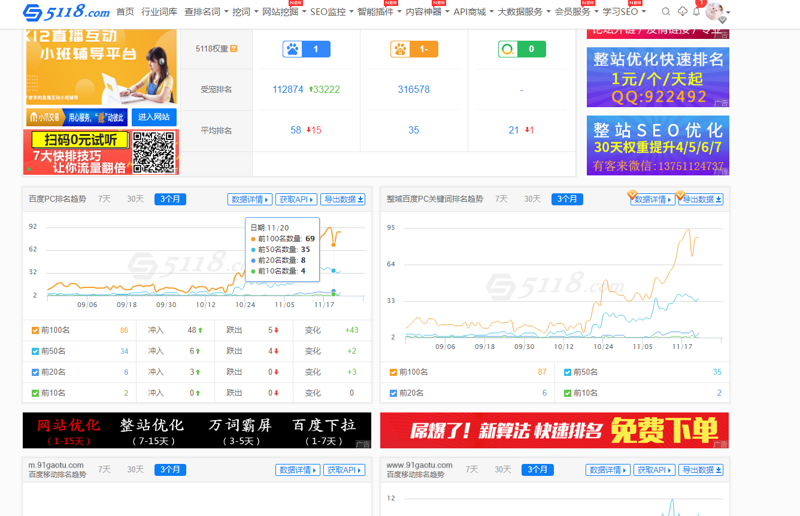This screenshot has height=516, width=800.
Task: Expand the 网站挖掘 dropdown menu
Action: 284,11
